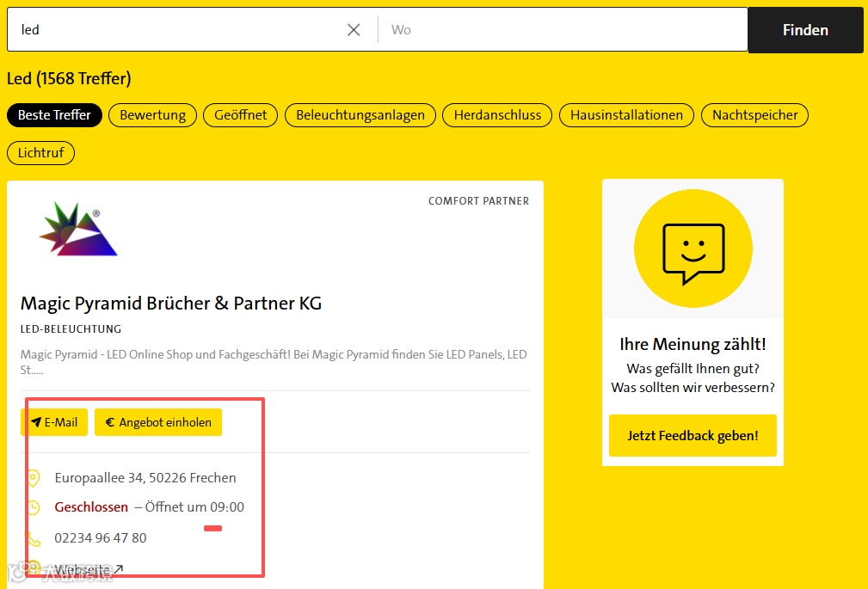This screenshot has width=868, height=589.
Task: Apply the Herdanschluss filter chip
Action: pyautogui.click(x=497, y=115)
